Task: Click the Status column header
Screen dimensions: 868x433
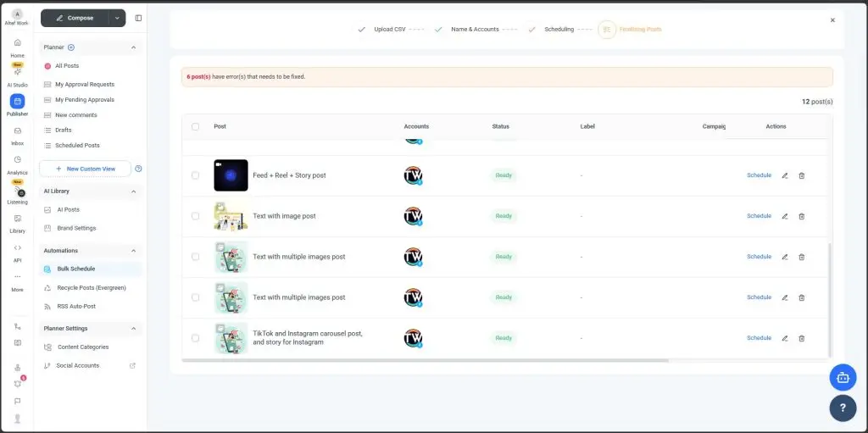Action: [x=500, y=127]
